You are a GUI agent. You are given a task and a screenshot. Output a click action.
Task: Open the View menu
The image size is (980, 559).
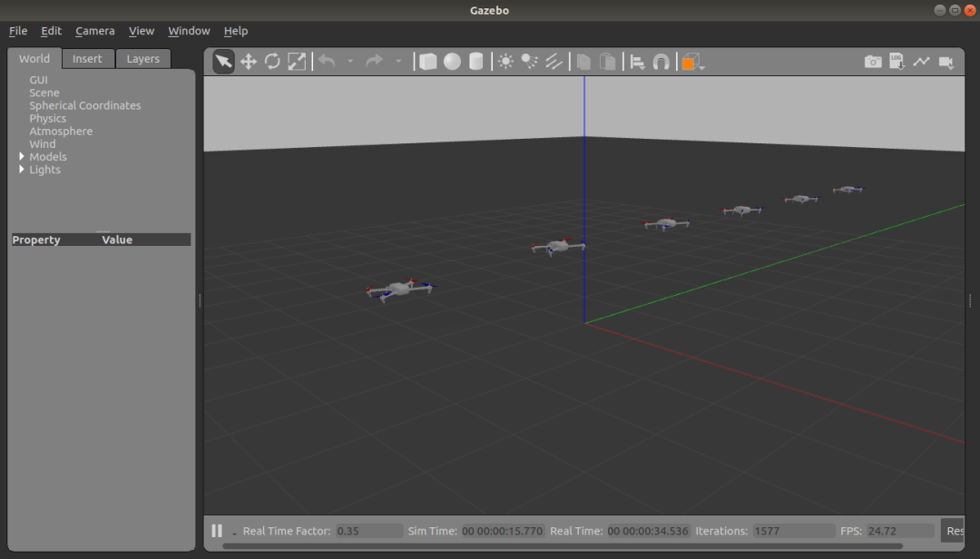(x=142, y=31)
